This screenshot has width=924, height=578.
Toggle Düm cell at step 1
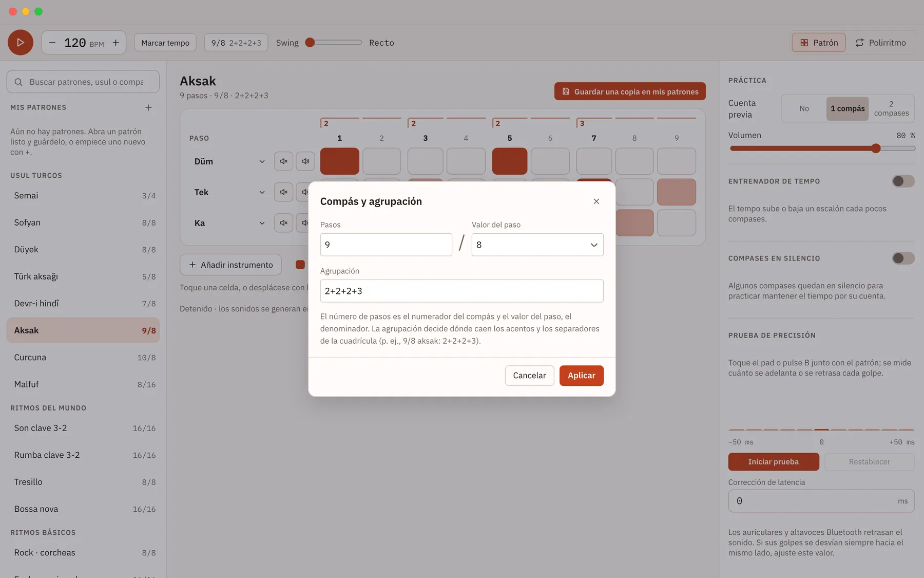point(340,161)
